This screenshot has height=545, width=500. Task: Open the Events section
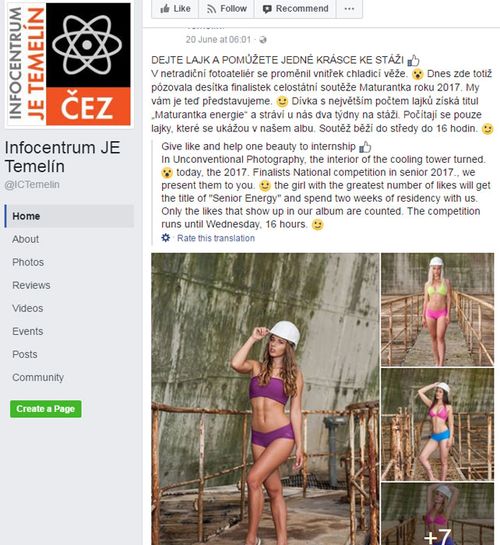[x=27, y=331]
